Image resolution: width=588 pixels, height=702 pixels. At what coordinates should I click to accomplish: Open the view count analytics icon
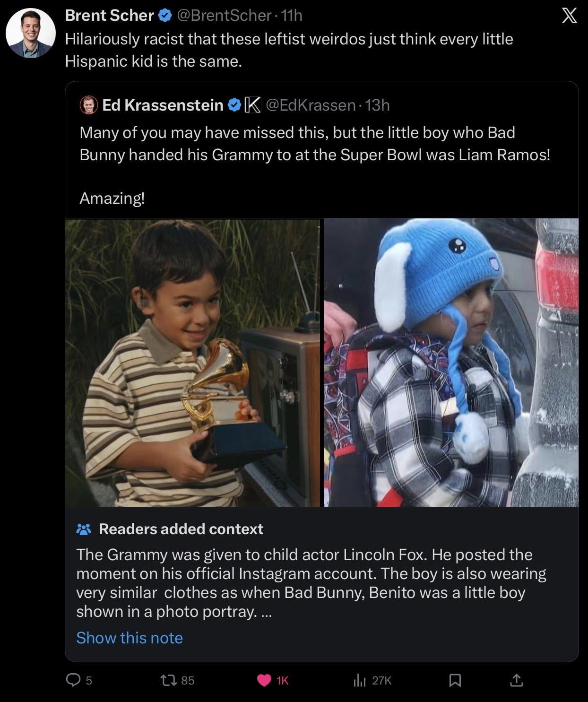click(x=360, y=680)
